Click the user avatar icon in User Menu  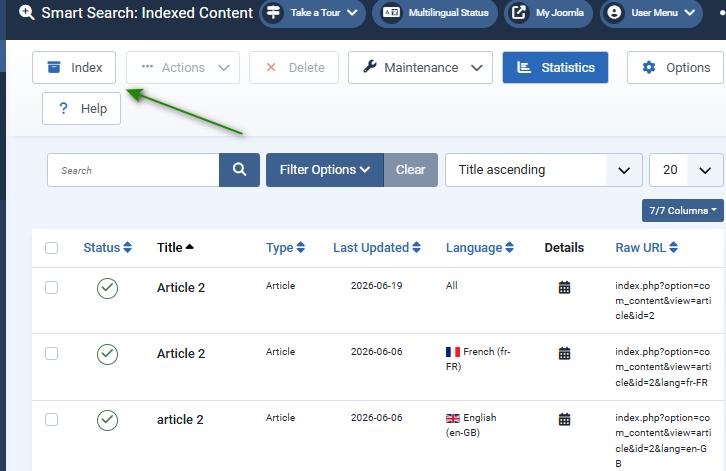(614, 13)
